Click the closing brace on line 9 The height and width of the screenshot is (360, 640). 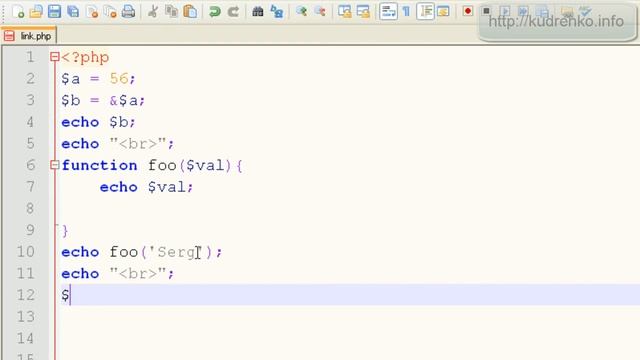point(65,231)
